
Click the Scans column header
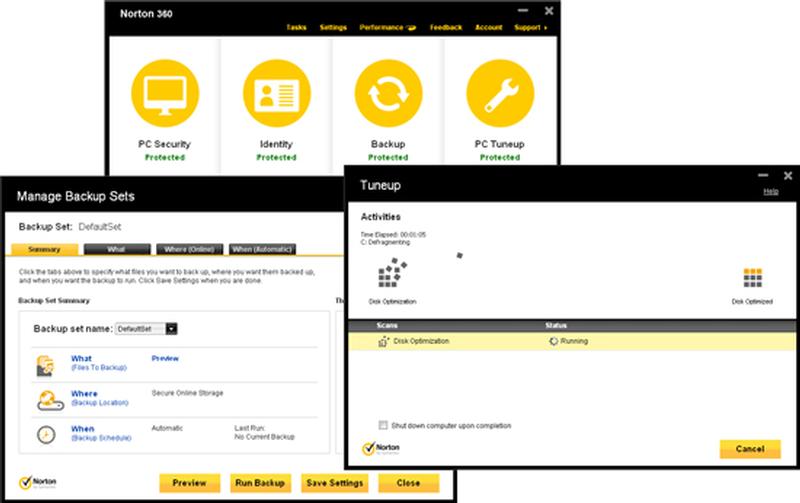(387, 325)
